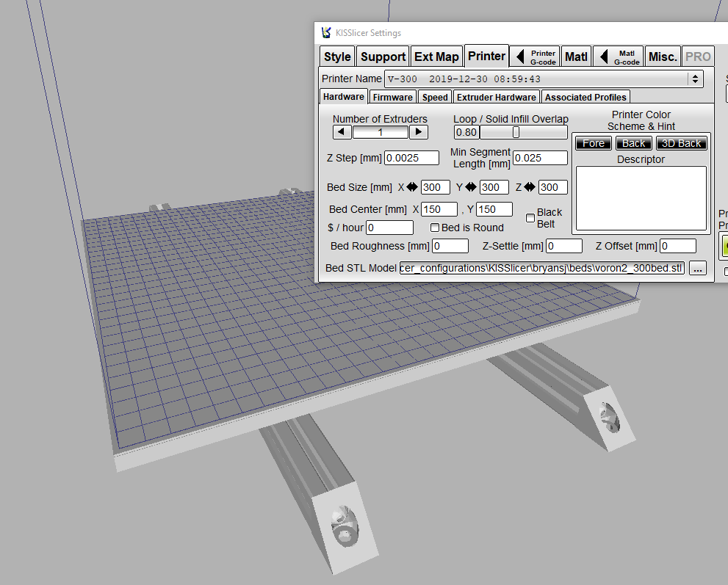Decrease Number of Extruders with left arrow
This screenshot has height=585, width=728.
pos(341,131)
